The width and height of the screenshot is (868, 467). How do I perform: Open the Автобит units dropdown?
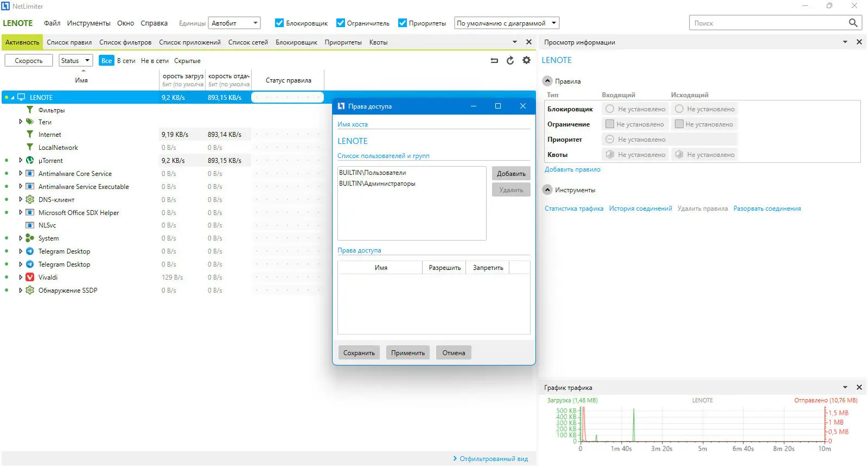coord(234,23)
